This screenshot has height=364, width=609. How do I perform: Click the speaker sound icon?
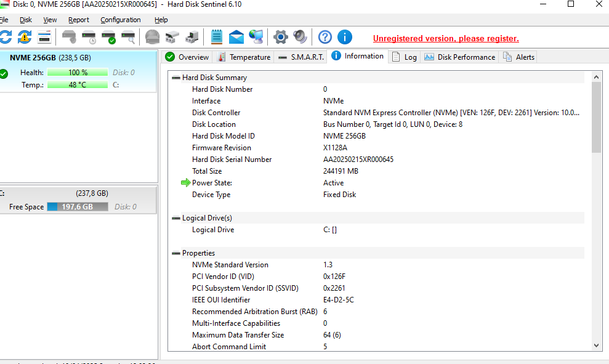coord(300,37)
